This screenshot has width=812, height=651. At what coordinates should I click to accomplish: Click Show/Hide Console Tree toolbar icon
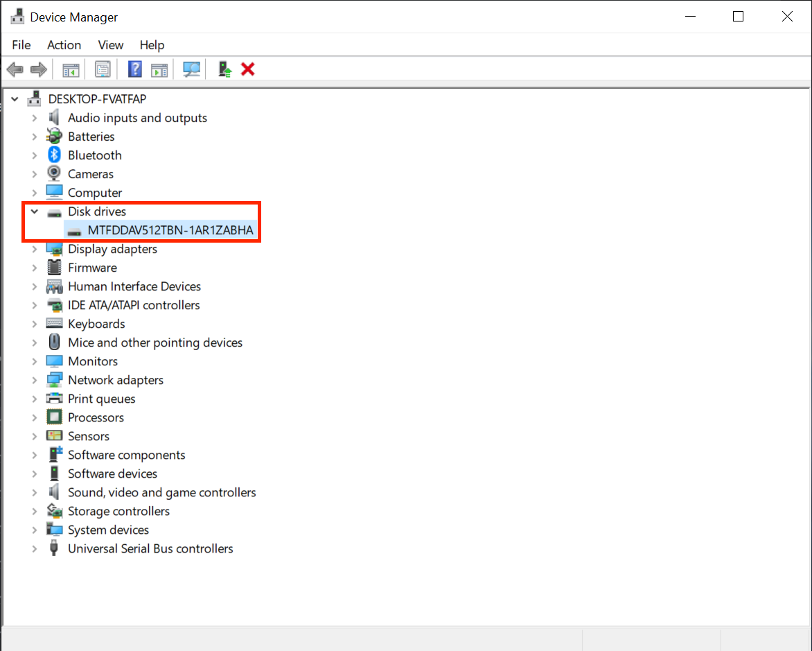[x=71, y=69]
